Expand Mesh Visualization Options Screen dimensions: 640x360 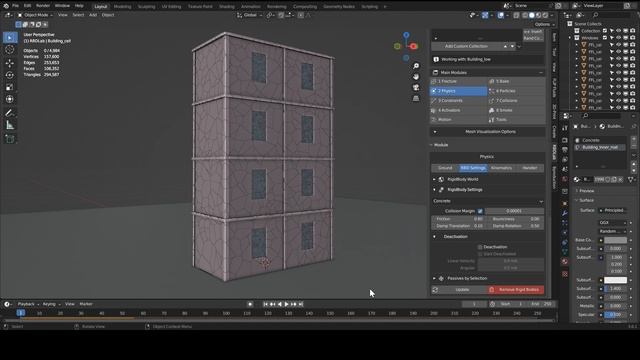click(488, 132)
